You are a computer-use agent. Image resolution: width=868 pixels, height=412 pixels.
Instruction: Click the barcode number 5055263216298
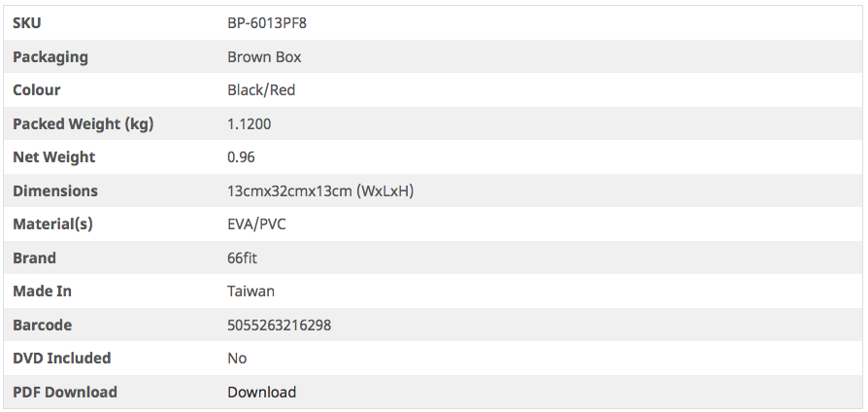pos(279,326)
